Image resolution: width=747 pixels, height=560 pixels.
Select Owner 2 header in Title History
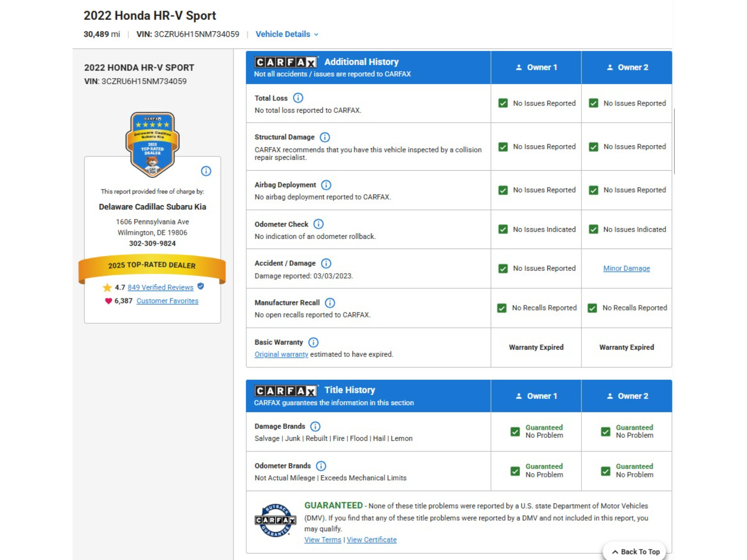(x=627, y=396)
